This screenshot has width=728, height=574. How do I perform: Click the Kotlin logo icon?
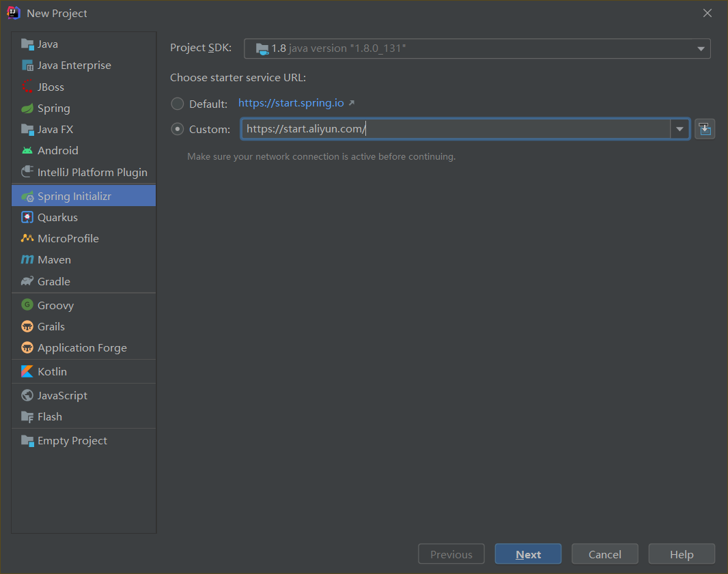(27, 372)
